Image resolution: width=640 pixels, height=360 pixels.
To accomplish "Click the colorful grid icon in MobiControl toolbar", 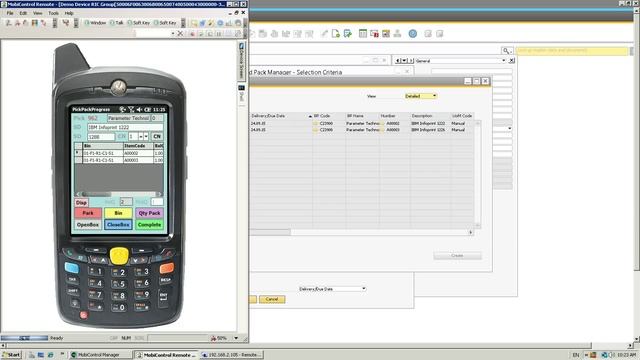I will 35,23.
